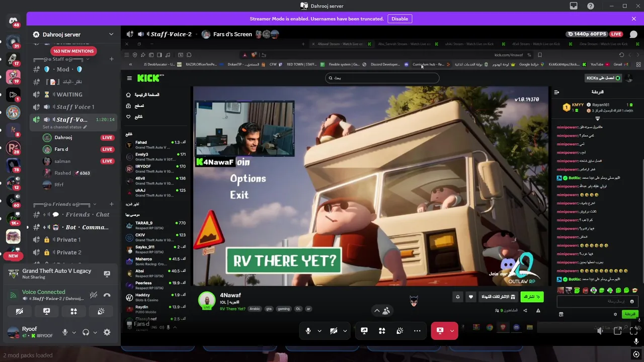Share your screen in voice panel
The image size is (644, 362).
(x=46, y=312)
